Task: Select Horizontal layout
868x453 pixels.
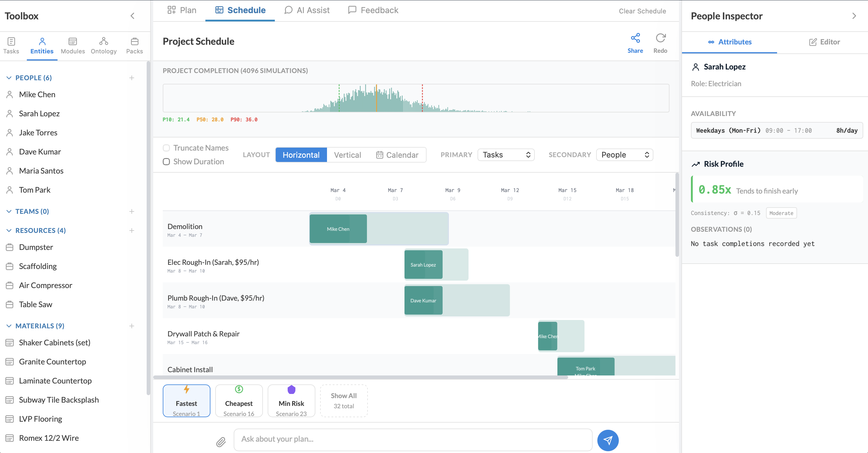Action: tap(301, 155)
